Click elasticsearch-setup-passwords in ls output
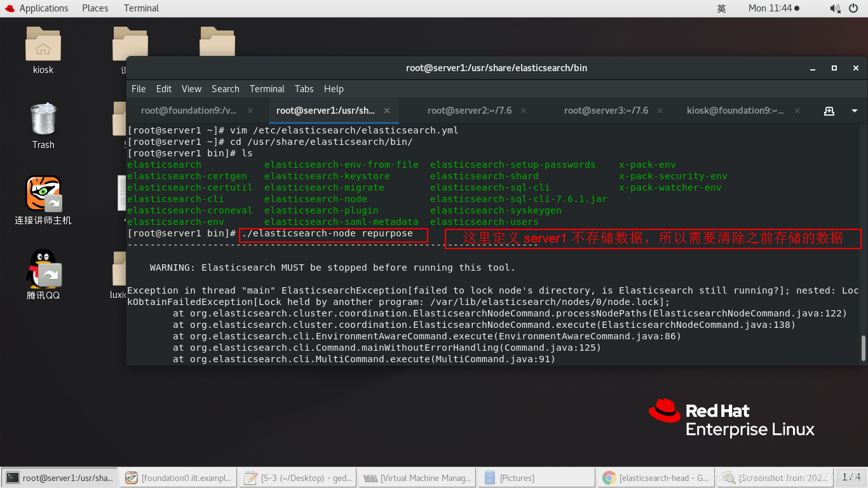Image resolution: width=868 pixels, height=488 pixels. click(x=513, y=165)
